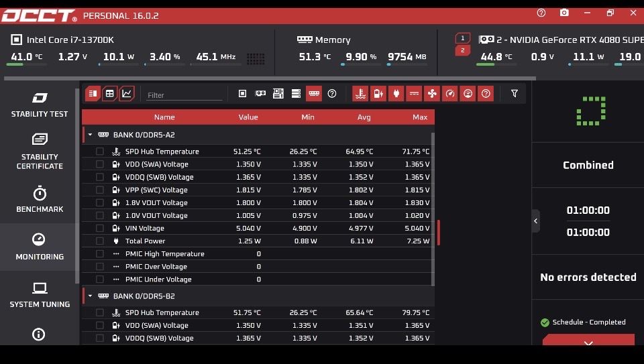Screen dimensions: 644x364
Task: Check the SPD Hub Temperature box under DDR5-A2
Action: (x=100, y=151)
